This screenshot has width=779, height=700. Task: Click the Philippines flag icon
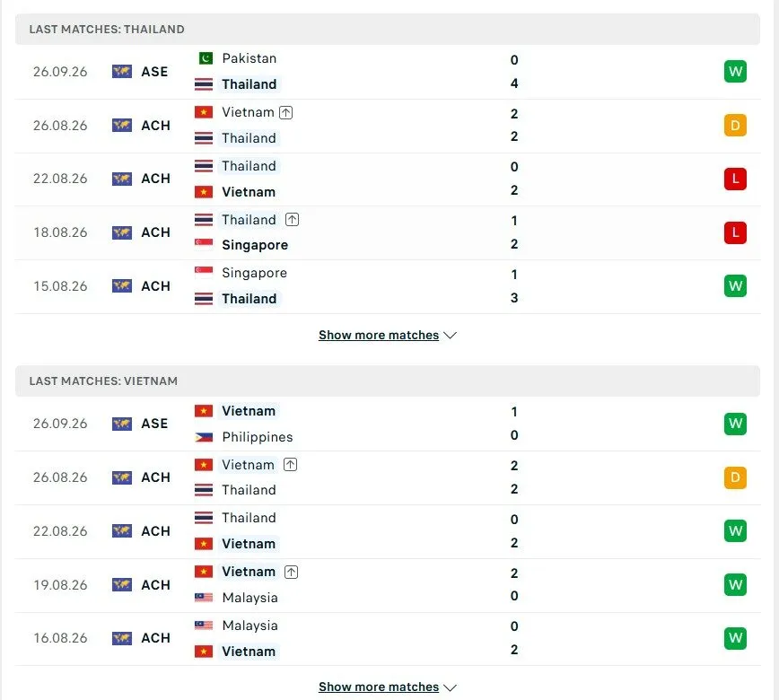point(204,437)
